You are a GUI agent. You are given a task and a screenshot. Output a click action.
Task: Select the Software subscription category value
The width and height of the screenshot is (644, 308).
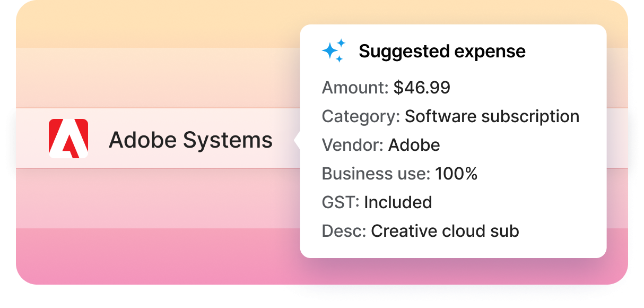(x=492, y=116)
